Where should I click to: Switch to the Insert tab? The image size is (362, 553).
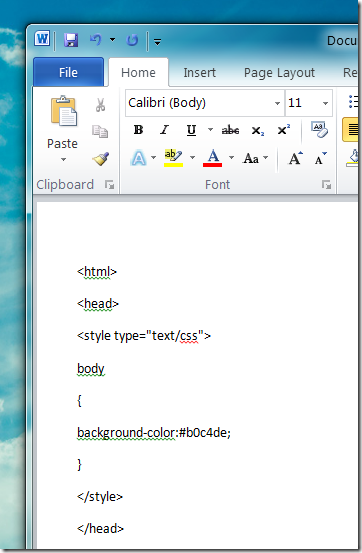(x=199, y=73)
